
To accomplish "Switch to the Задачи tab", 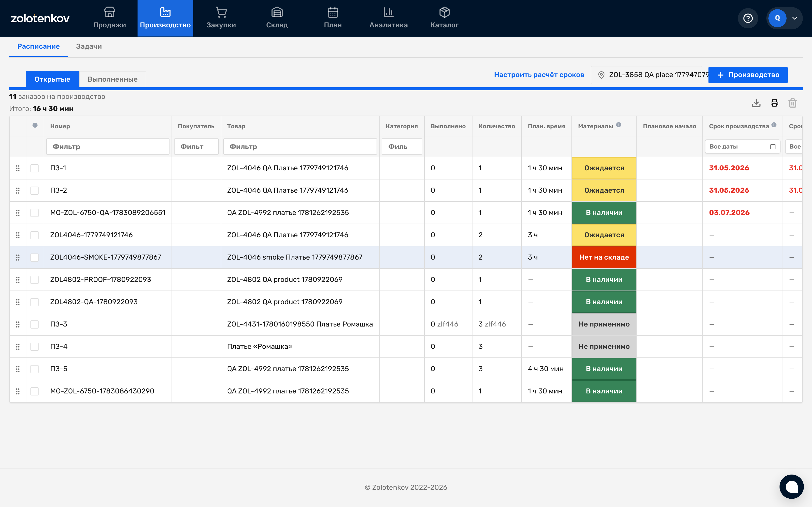I will 89,46.
